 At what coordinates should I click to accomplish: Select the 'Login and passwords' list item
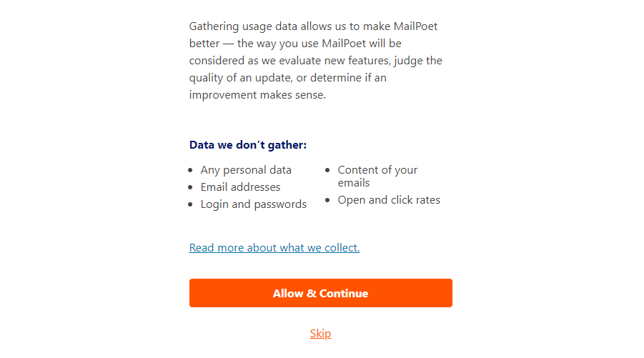click(x=254, y=204)
